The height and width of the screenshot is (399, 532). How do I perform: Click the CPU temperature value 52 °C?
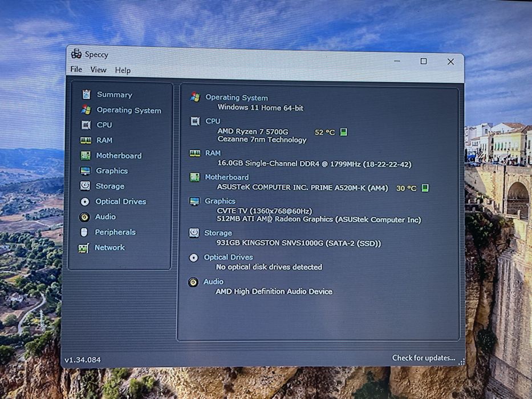[324, 132]
